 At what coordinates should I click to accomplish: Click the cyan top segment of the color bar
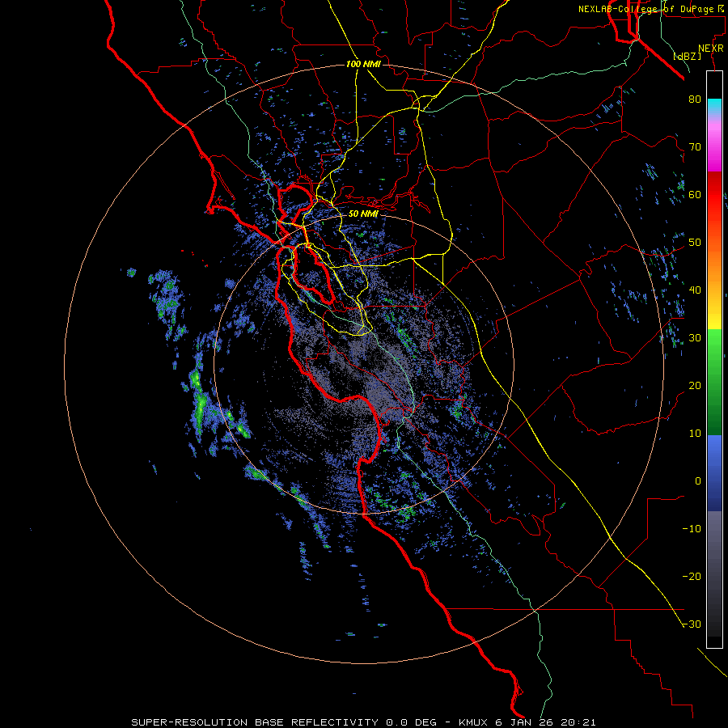pos(714,104)
